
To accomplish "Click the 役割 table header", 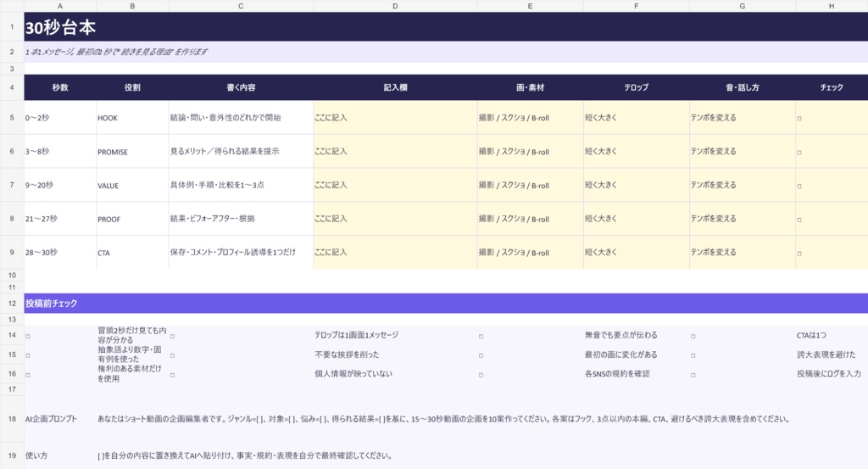I will click(132, 87).
